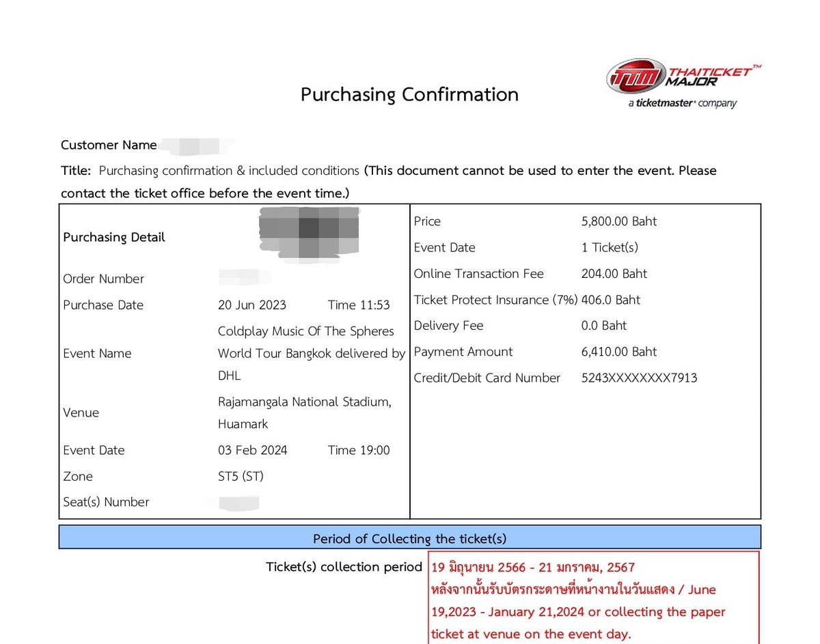This screenshot has height=644, width=820.
Task: Select the purchase date '20 Jun 2023'
Action: tap(252, 305)
